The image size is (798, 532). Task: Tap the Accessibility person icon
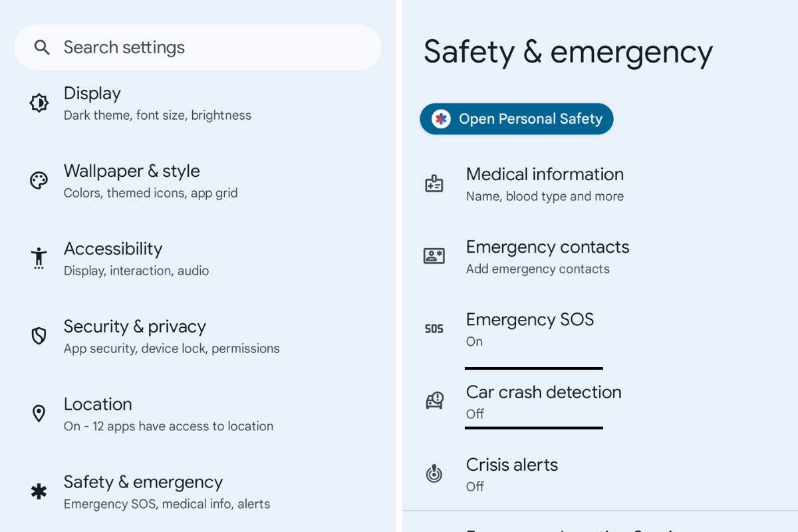[x=39, y=258]
